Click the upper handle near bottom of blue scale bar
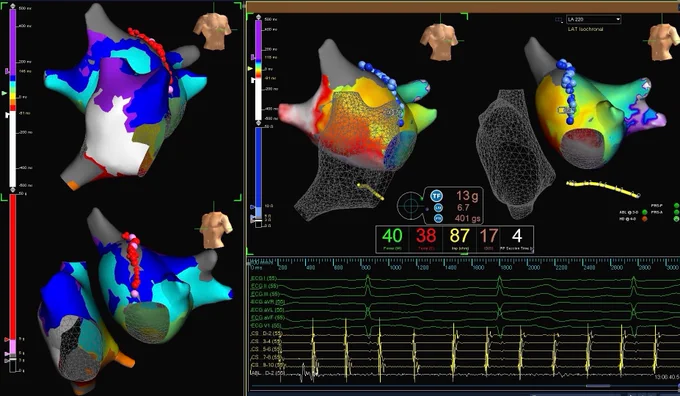The width and height of the screenshot is (680, 396). (x=252, y=207)
